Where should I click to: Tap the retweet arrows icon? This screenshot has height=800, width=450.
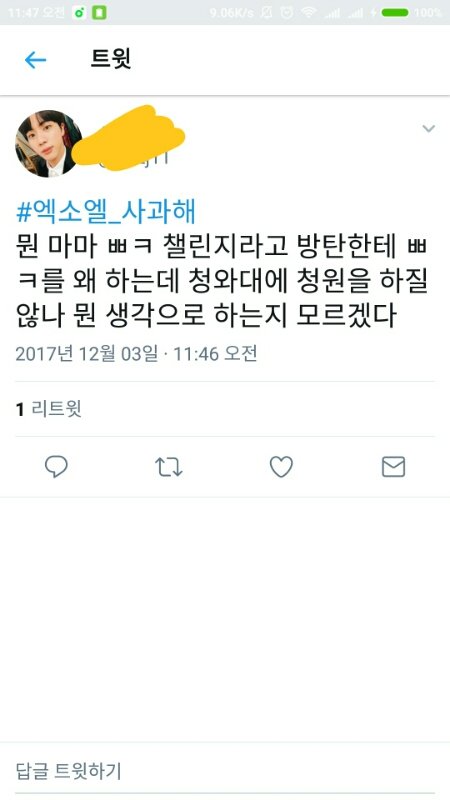coord(168,467)
